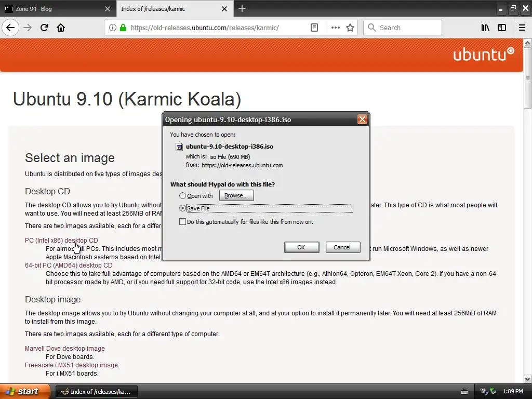The image size is (532, 399).
Task: Open PC (Intel x86) desktop CD link
Action: click(x=61, y=240)
